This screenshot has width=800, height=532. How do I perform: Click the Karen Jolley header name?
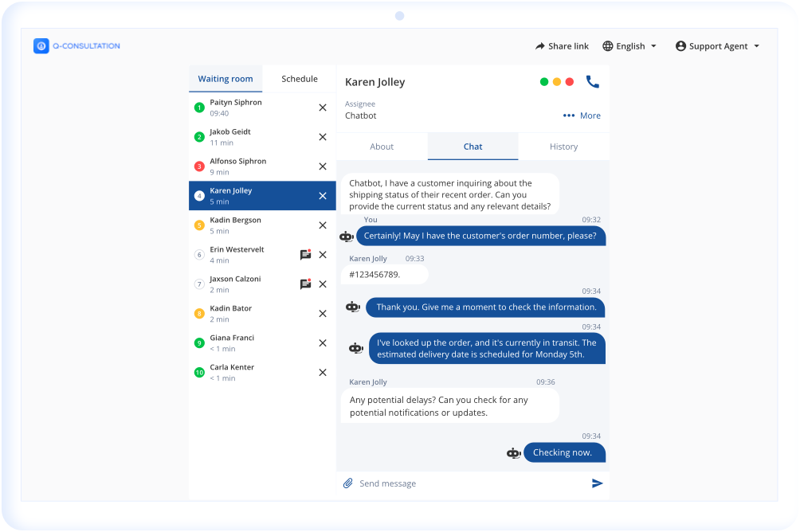pyautogui.click(x=375, y=82)
